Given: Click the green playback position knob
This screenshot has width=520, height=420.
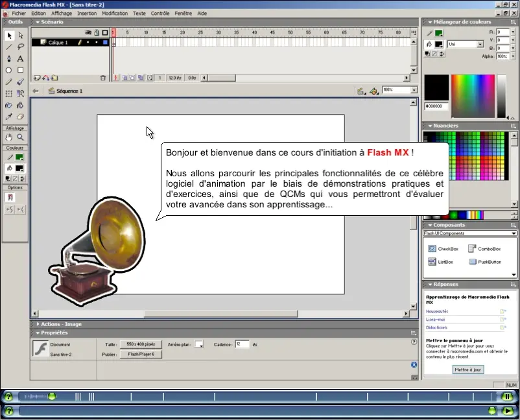Looking at the screenshot, I should (x=52, y=396).
